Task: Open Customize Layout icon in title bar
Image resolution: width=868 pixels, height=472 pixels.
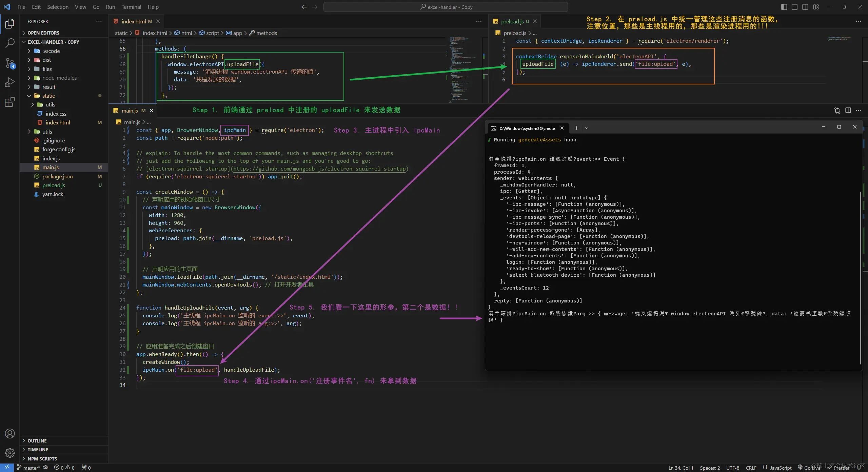Action: tap(816, 7)
